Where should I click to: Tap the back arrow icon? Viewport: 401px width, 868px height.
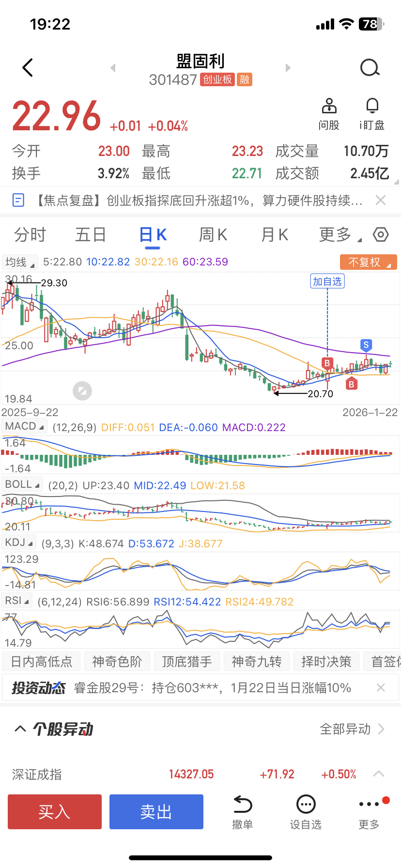pos(28,68)
